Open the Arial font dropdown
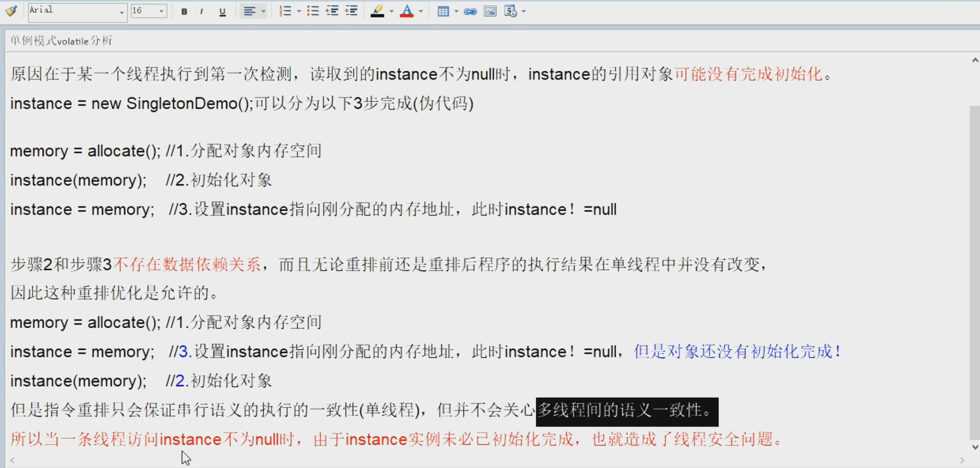Image resolution: width=980 pixels, height=468 pixels. (x=121, y=12)
